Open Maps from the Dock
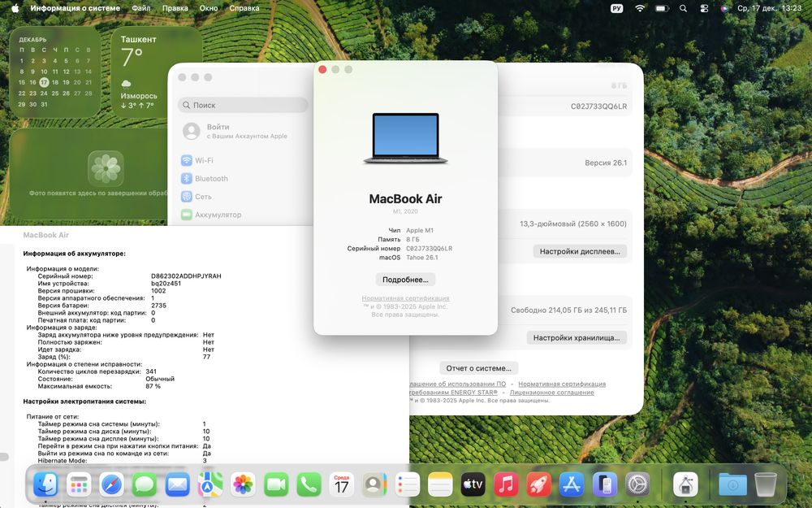Viewport: 812px width, 508px height. click(x=210, y=485)
